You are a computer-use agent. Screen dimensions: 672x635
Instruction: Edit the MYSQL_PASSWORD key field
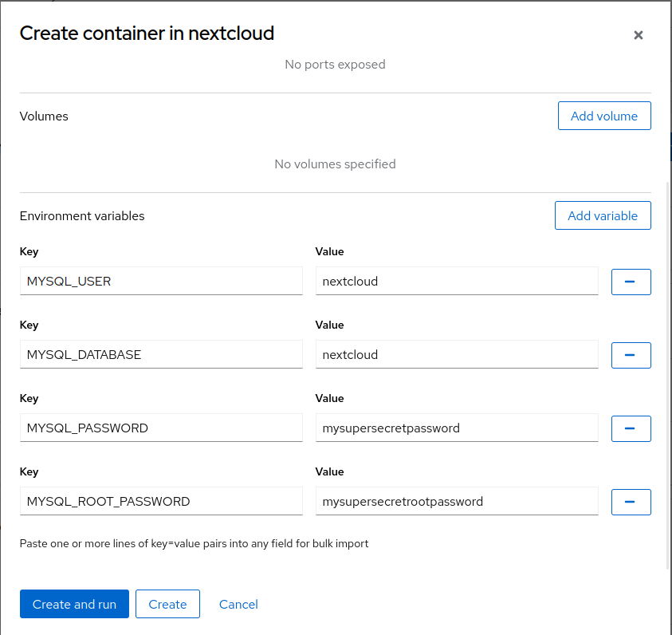tap(161, 428)
